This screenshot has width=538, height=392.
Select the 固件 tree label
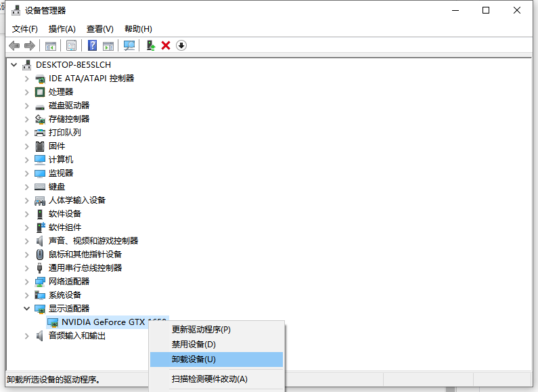57,146
